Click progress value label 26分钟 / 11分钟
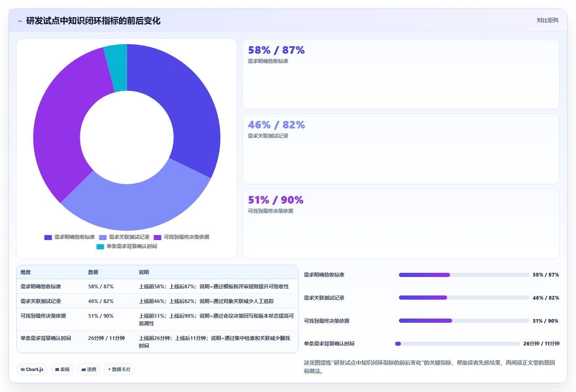576x392 pixels. pos(541,344)
